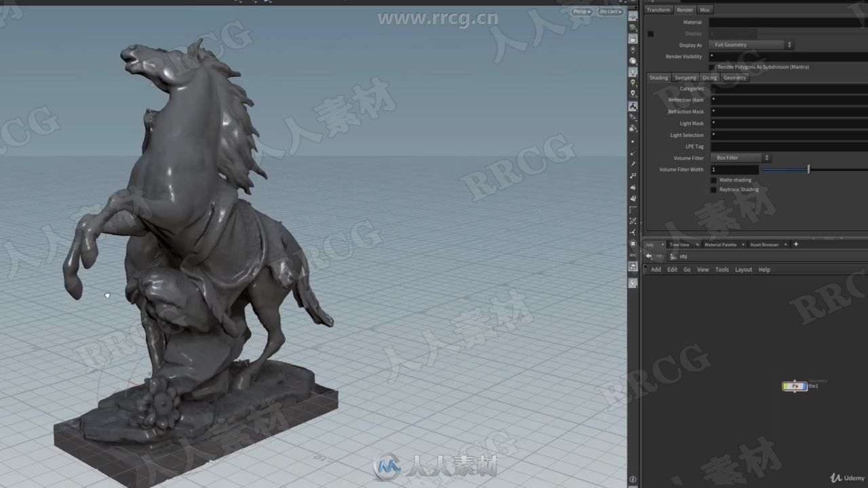This screenshot has width=868, height=488.
Task: Select the high quality lighting yellow bulb icon
Action: [x=633, y=83]
